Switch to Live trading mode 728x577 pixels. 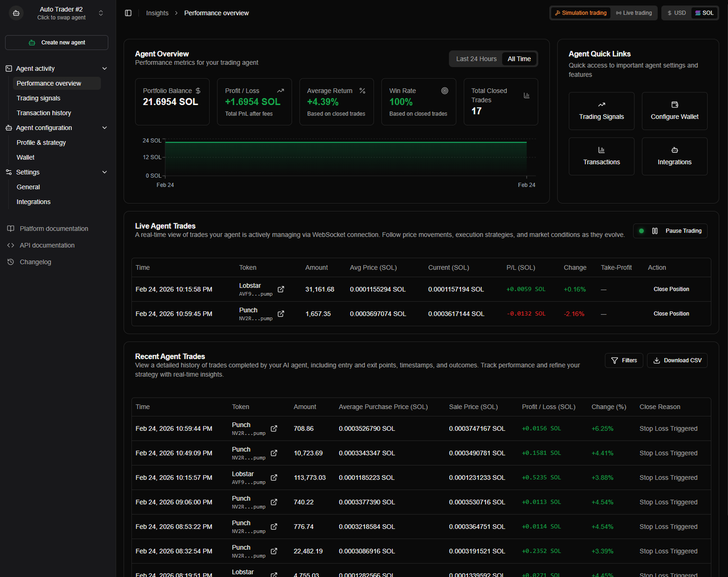(x=633, y=13)
